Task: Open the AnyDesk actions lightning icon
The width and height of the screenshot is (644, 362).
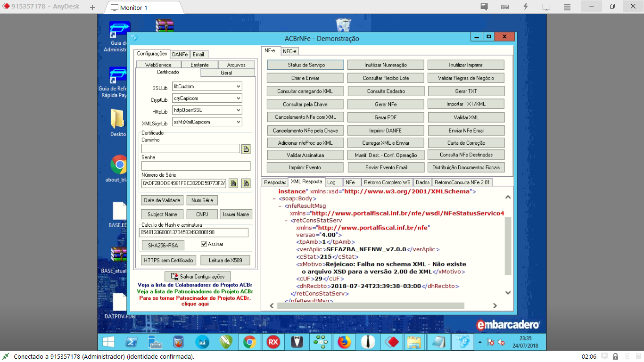Action: tap(526, 7)
